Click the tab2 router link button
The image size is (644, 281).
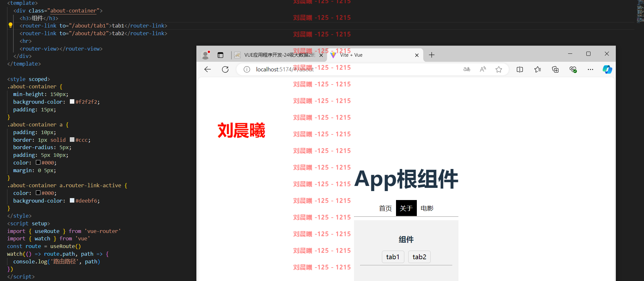coord(419,257)
